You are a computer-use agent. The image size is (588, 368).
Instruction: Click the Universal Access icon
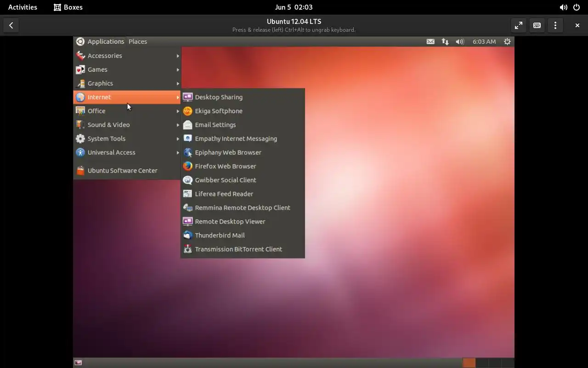click(x=80, y=152)
